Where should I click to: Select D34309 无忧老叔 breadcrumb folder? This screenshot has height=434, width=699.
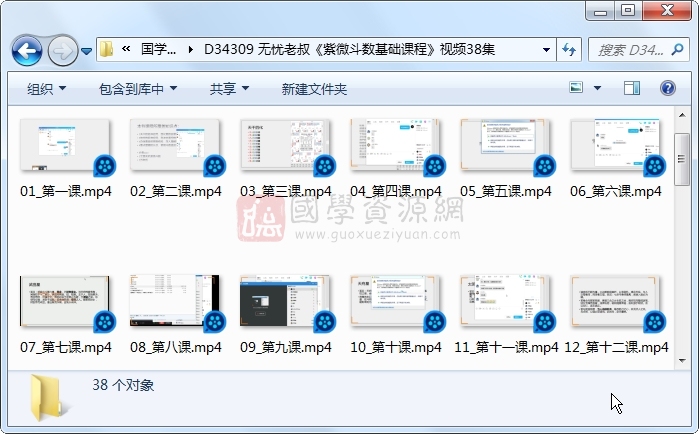(x=349, y=49)
